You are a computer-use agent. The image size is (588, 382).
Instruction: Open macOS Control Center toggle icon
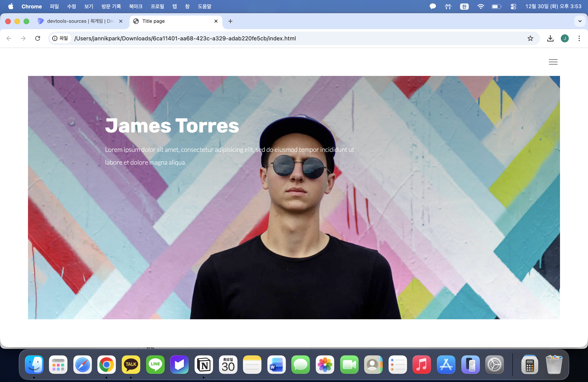(513, 6)
